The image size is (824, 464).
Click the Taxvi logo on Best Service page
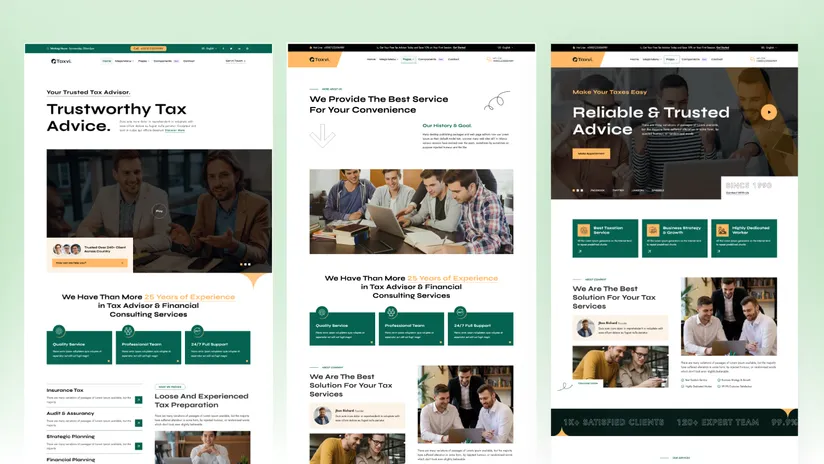tap(320, 59)
